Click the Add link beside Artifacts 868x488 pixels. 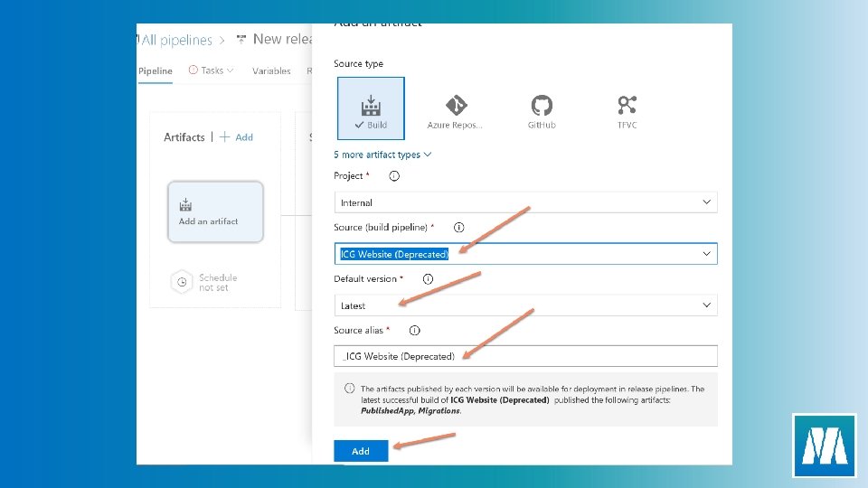coord(236,137)
